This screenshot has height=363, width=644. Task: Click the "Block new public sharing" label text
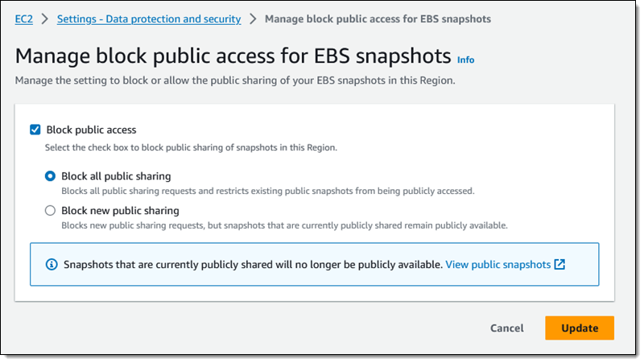click(x=120, y=211)
